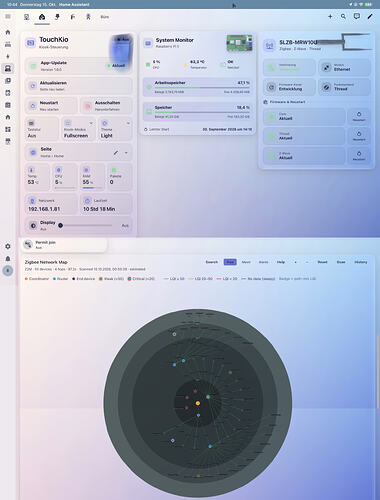The image size is (380, 500).
Task: Click the Temp 53 sensor tile
Action: pyautogui.click(x=37, y=177)
